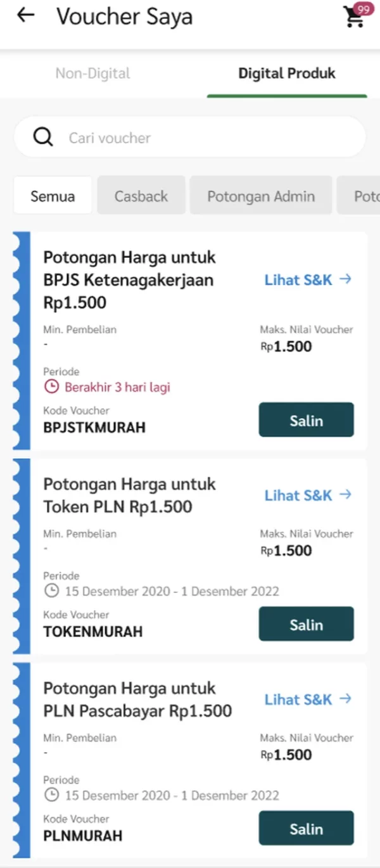This screenshot has width=380, height=868.
Task: Filter vouchers by Potongan Admin
Action: [261, 196]
